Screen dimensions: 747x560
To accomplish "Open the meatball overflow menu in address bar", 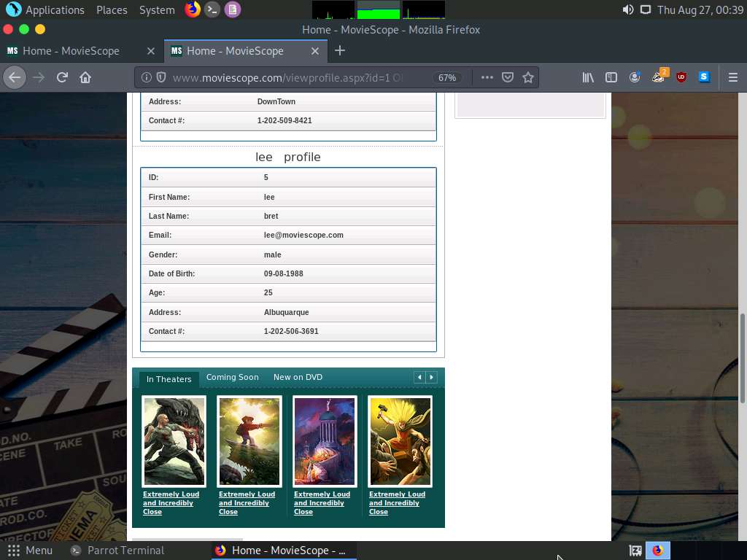I will (x=487, y=77).
